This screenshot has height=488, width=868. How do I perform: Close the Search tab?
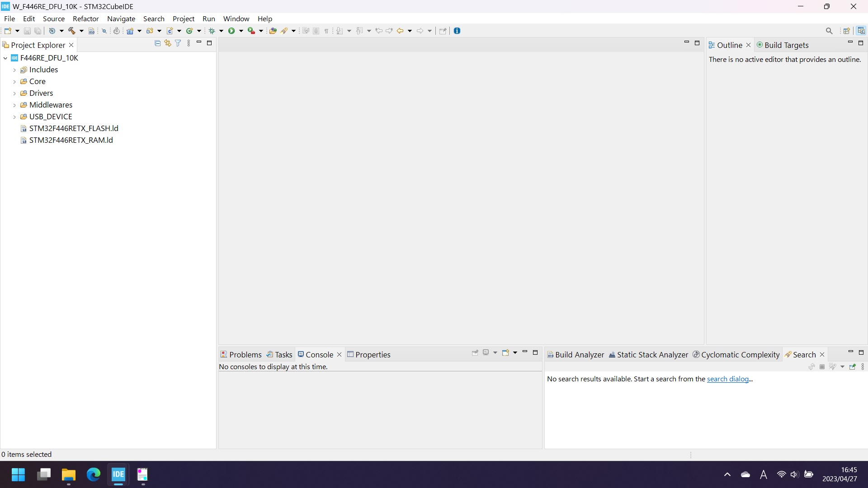(822, 355)
